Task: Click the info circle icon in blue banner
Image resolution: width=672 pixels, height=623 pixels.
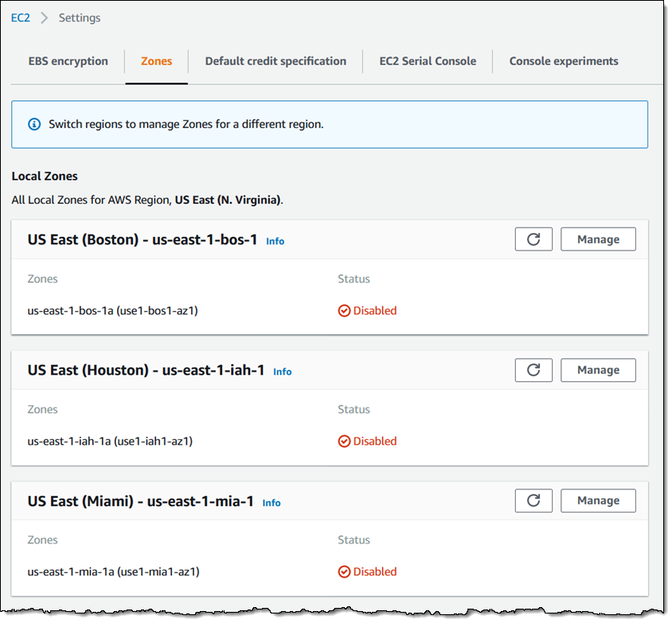Action: pyautogui.click(x=34, y=124)
